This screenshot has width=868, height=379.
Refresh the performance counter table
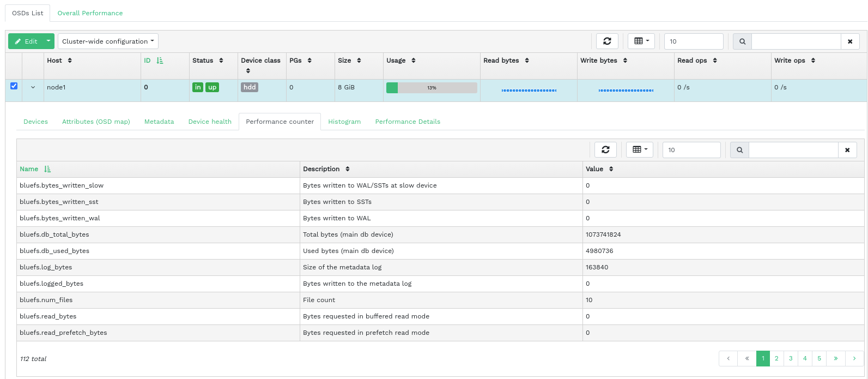pos(605,150)
